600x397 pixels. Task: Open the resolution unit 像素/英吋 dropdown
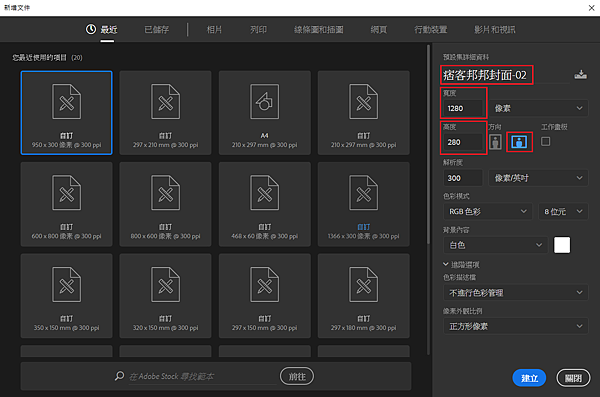point(538,178)
